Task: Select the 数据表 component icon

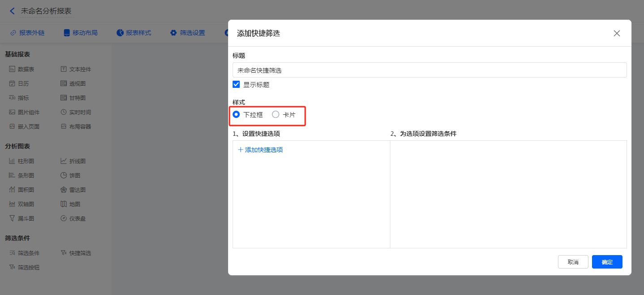Action: coord(12,69)
